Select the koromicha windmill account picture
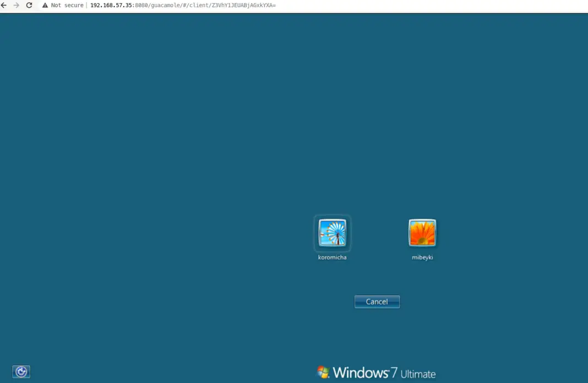 click(333, 233)
